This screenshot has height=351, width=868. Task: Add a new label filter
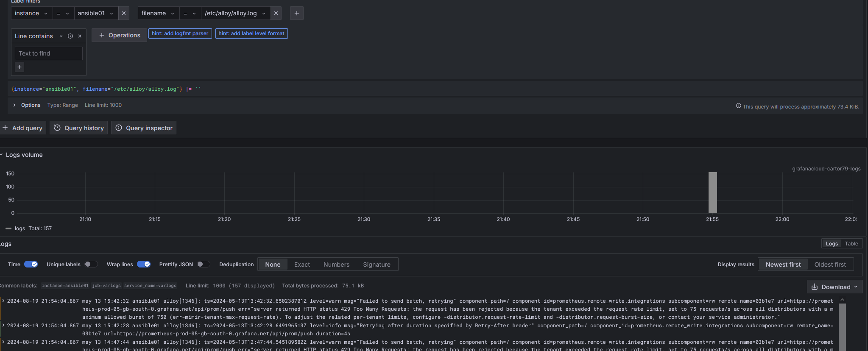tap(296, 13)
